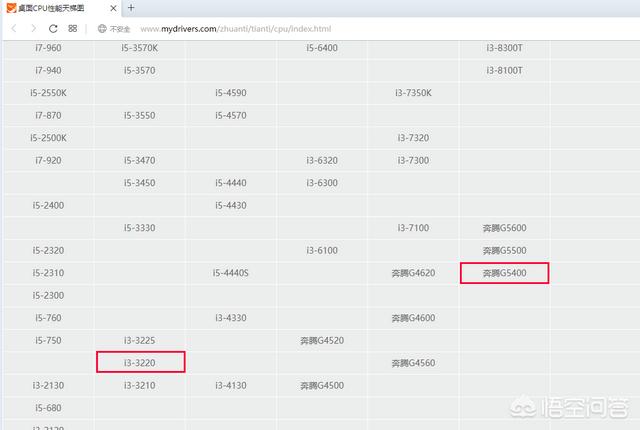This screenshot has width=640, height=430.
Task: Click cell i5-3330
Action: pos(139,228)
